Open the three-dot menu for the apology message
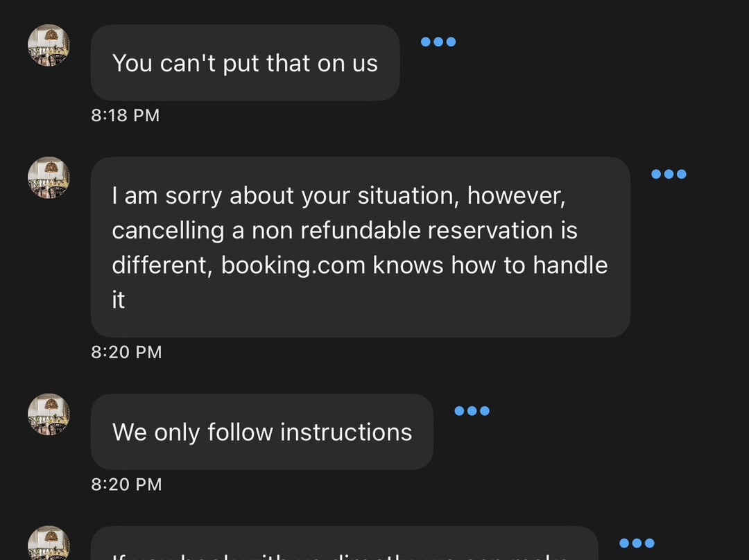This screenshot has height=560, width=749. (x=669, y=174)
